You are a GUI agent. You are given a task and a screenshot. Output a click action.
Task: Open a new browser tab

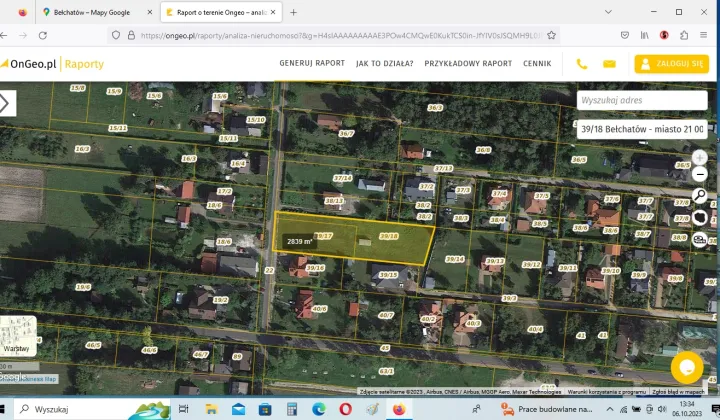[293, 12]
